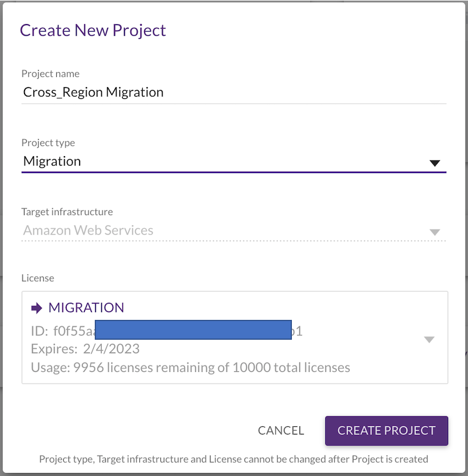This screenshot has height=476, width=468.
Task: Select the Migration value in Project type
Action: (52, 161)
